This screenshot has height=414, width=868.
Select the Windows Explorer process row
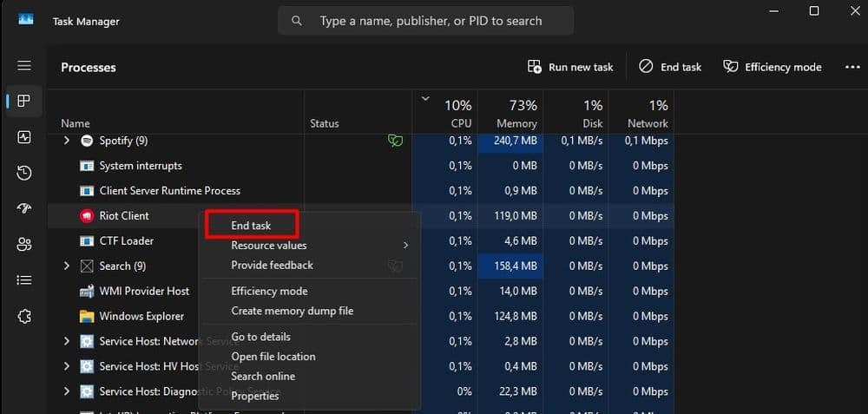[x=361, y=316]
